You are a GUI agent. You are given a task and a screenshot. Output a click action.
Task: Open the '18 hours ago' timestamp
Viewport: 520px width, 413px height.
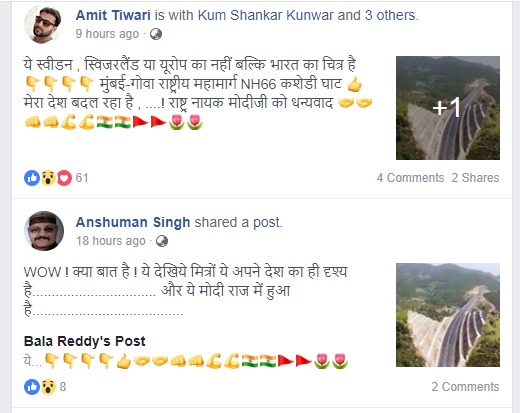tap(111, 241)
